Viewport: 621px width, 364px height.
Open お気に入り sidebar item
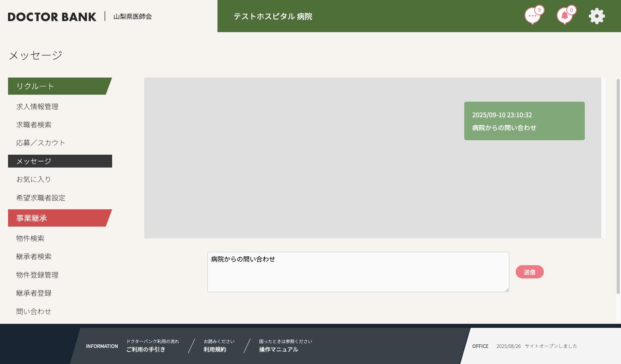click(34, 179)
